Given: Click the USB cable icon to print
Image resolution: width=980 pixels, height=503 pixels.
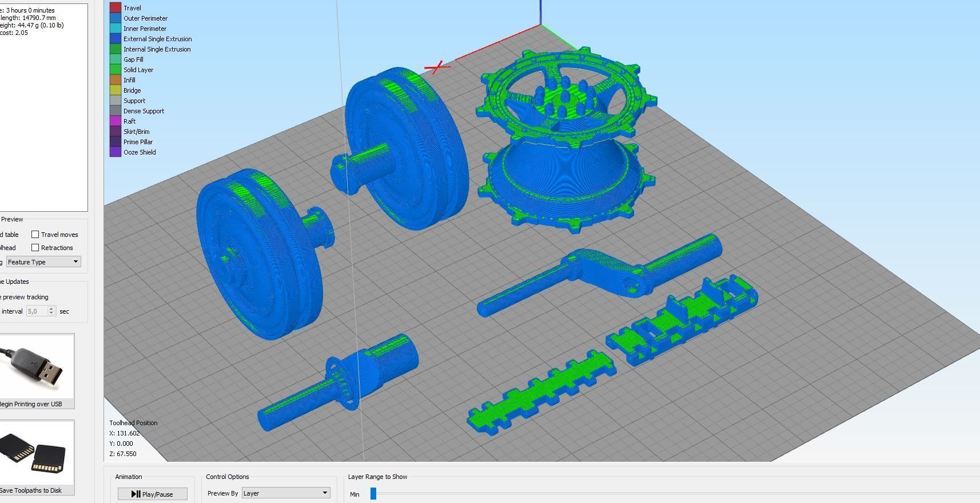Looking at the screenshot, I should click(x=35, y=366).
